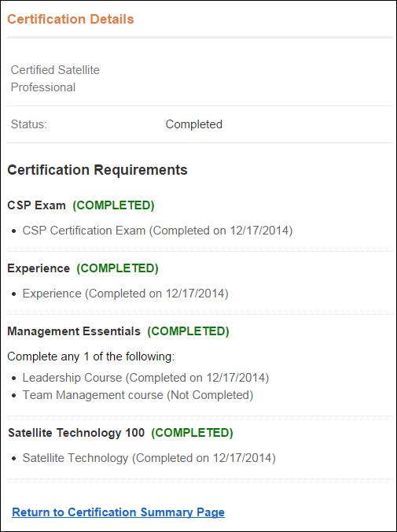This screenshot has height=532, width=397.
Task: Click the Certified Satellite Professional title text
Action: click(x=55, y=79)
